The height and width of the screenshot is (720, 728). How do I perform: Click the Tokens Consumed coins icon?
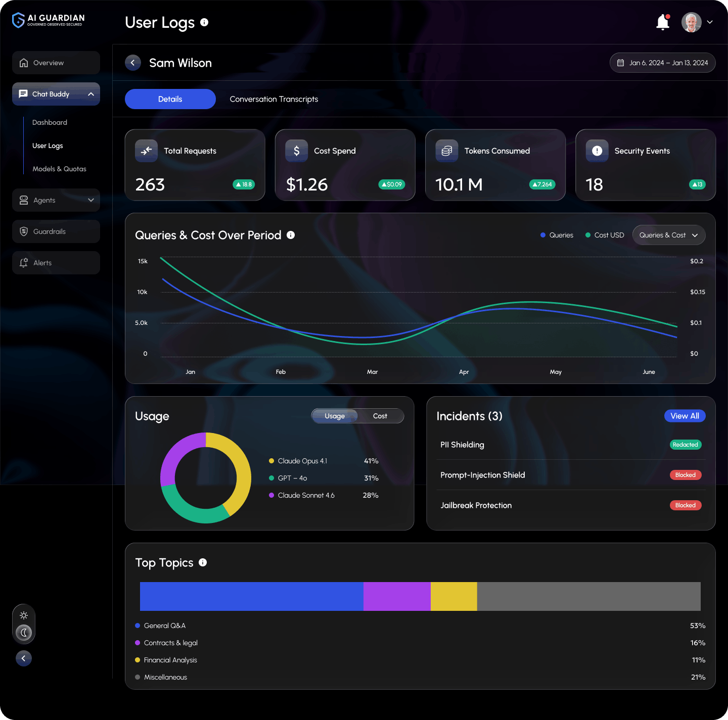point(446,151)
